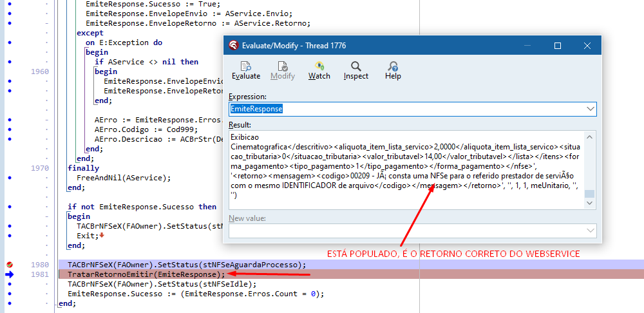The height and width of the screenshot is (313, 644).
Task: Click line number 1970 in gutter
Action: point(40,168)
